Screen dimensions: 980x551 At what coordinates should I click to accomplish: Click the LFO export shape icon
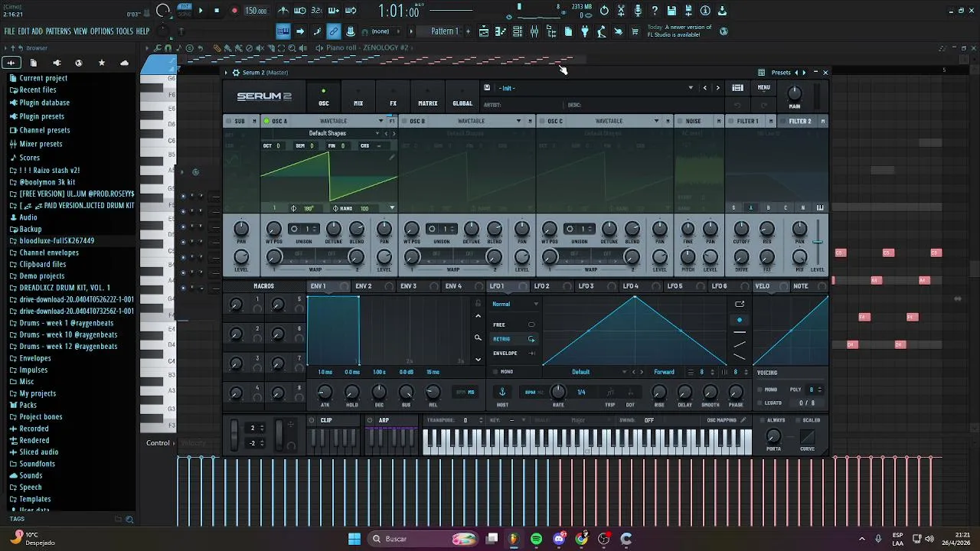740,304
